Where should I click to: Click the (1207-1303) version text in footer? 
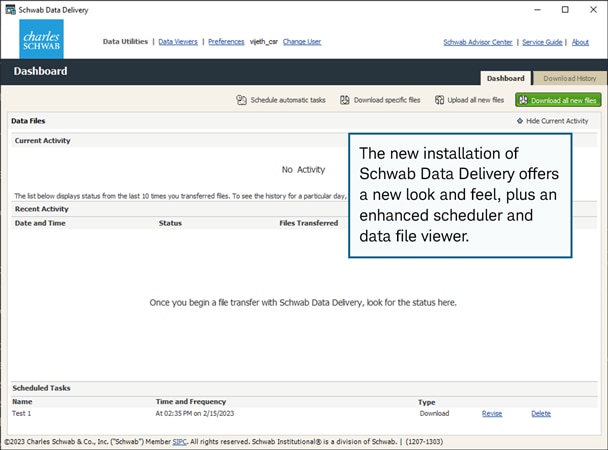point(424,441)
